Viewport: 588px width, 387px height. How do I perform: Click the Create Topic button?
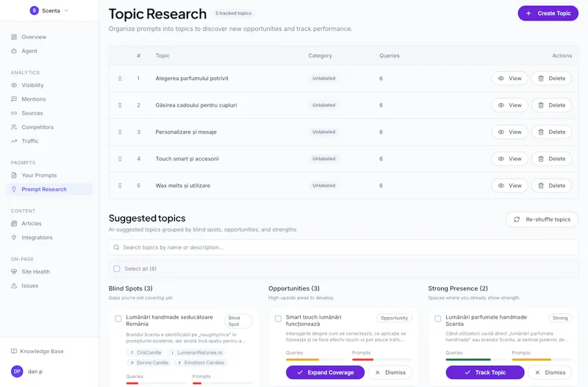548,13
